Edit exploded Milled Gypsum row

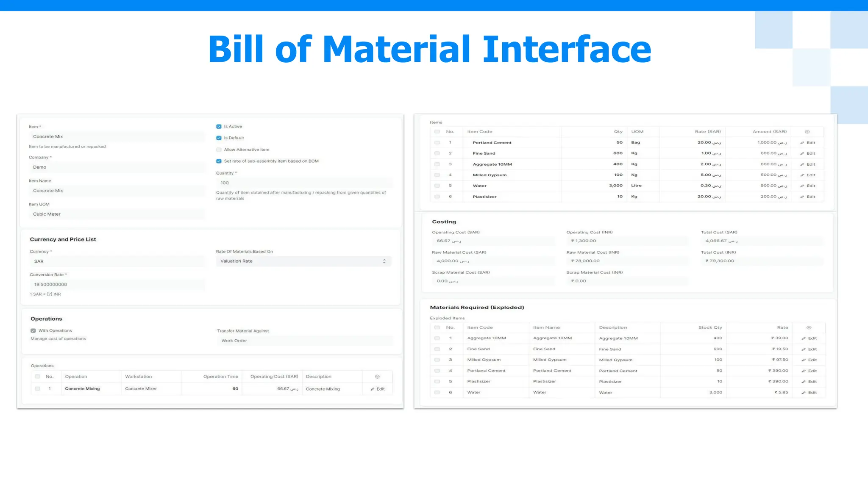(809, 360)
